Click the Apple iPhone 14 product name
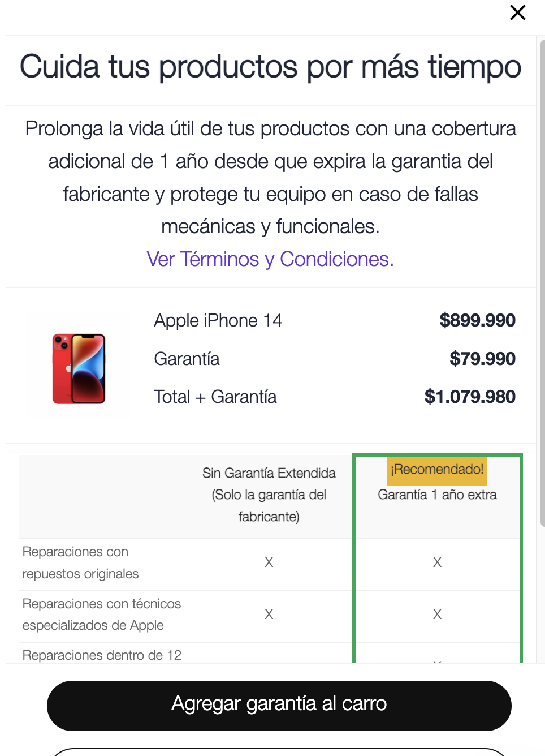The width and height of the screenshot is (545, 756). click(218, 320)
